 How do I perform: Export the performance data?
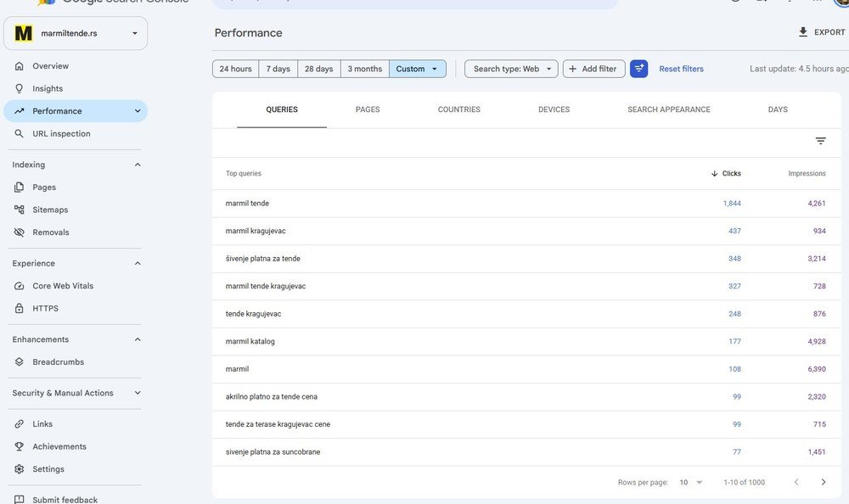point(821,32)
